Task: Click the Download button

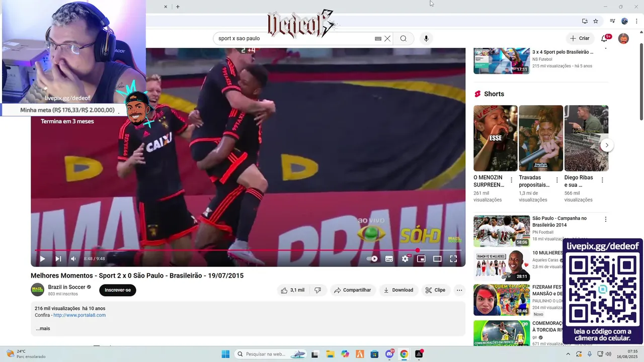Action: click(x=398, y=290)
